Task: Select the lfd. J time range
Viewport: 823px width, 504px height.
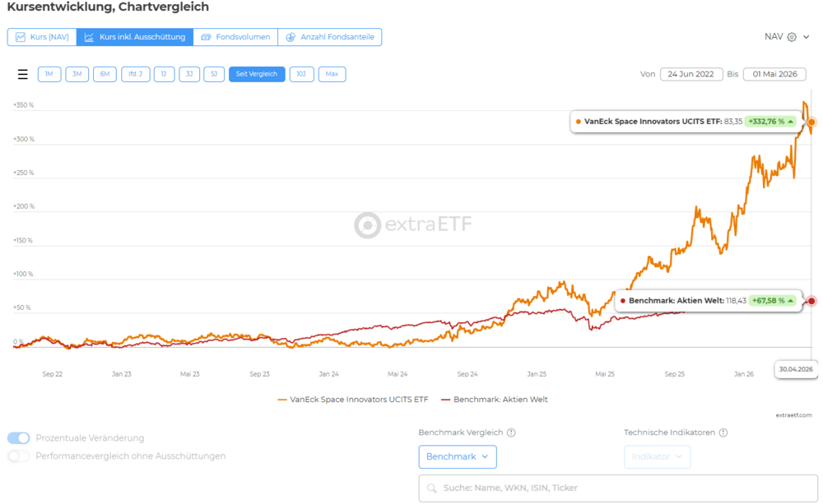Action: [x=136, y=74]
